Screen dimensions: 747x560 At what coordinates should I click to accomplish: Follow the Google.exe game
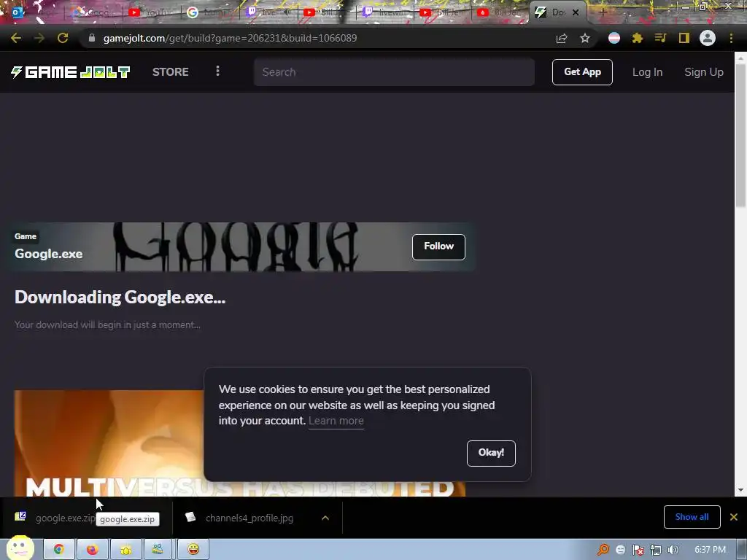[438, 246]
